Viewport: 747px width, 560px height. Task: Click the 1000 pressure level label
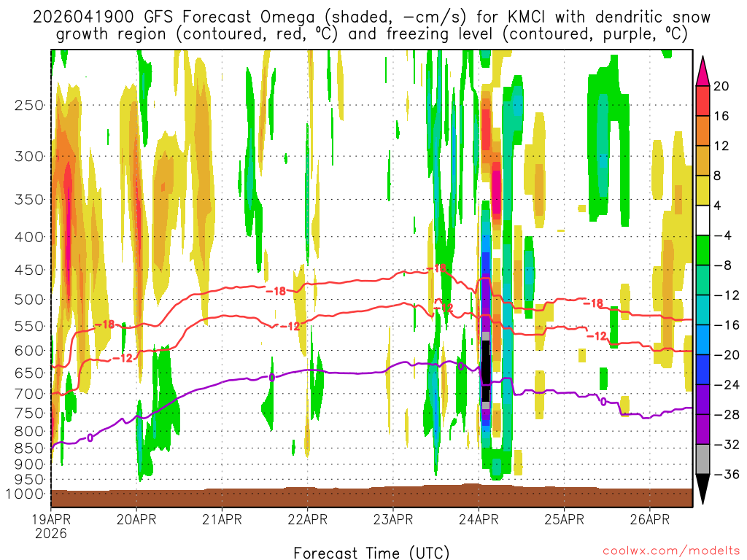pos(26,494)
